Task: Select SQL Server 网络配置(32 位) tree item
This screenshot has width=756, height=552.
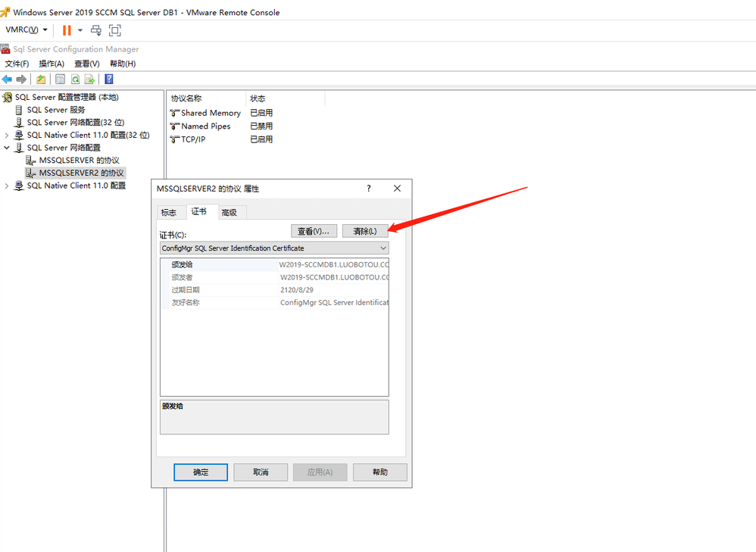Action: point(76,123)
